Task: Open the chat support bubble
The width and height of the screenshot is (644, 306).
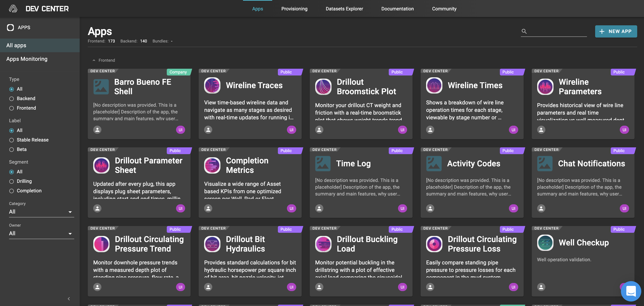Action: click(x=631, y=291)
